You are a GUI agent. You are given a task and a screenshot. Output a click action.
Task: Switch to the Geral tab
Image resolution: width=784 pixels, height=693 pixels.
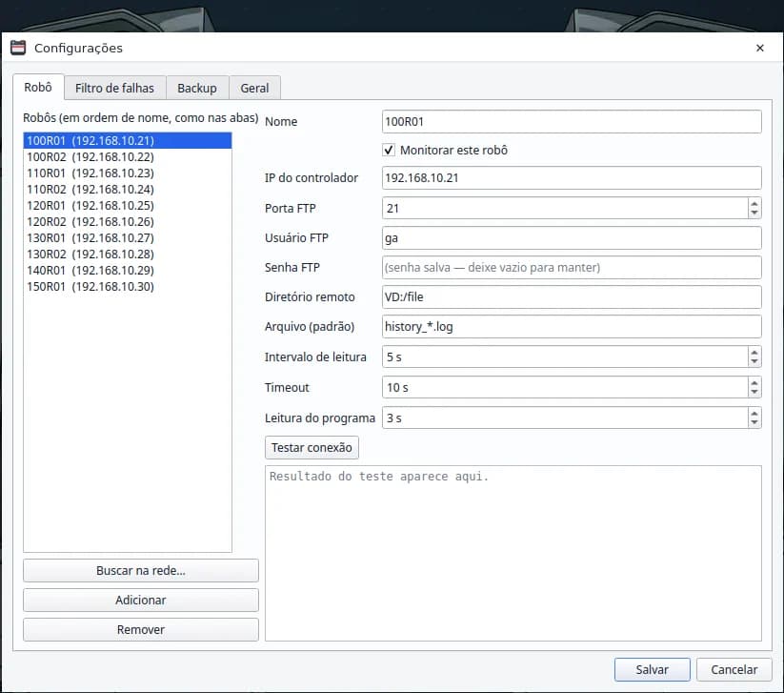tap(254, 88)
